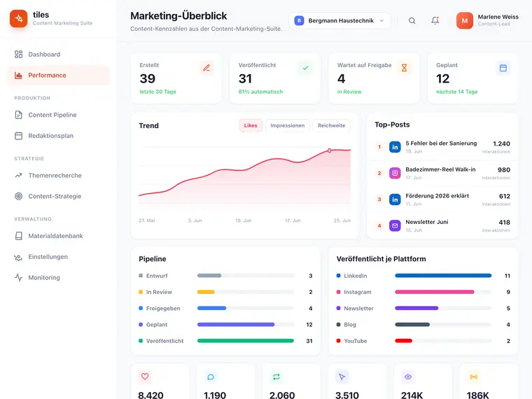Click the Dashboard grid icon

coord(19,55)
